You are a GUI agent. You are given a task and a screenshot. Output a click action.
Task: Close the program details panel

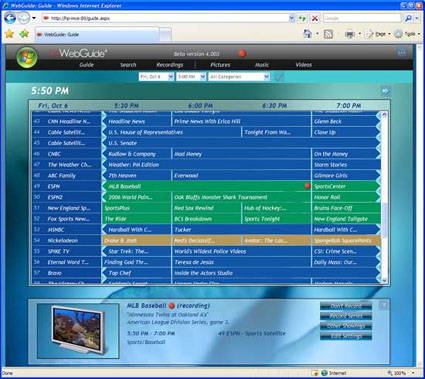pyautogui.click(x=384, y=305)
